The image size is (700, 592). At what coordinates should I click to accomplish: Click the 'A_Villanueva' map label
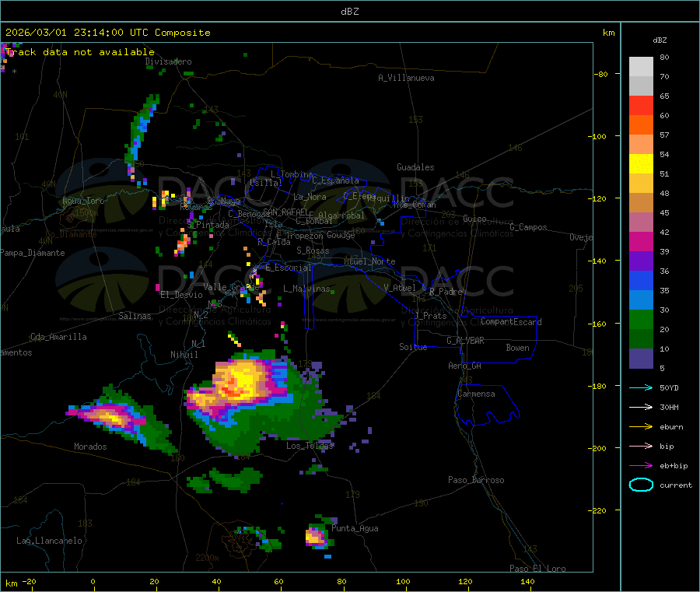(406, 78)
